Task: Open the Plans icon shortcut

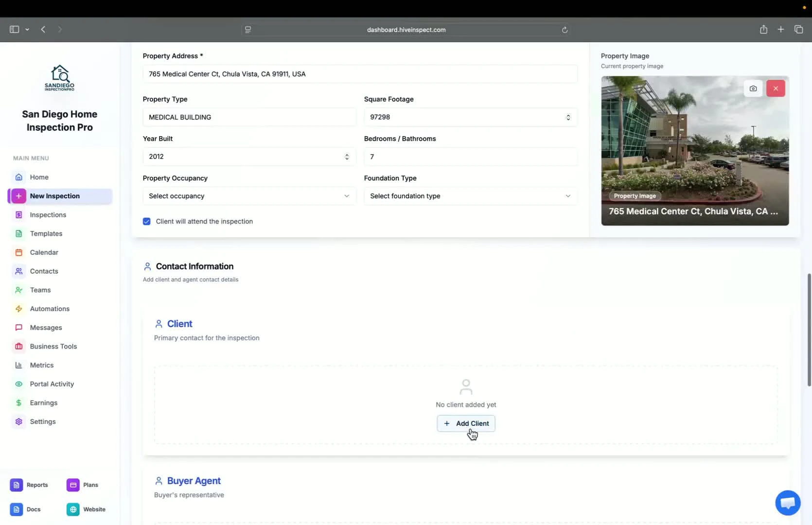Action: point(73,485)
